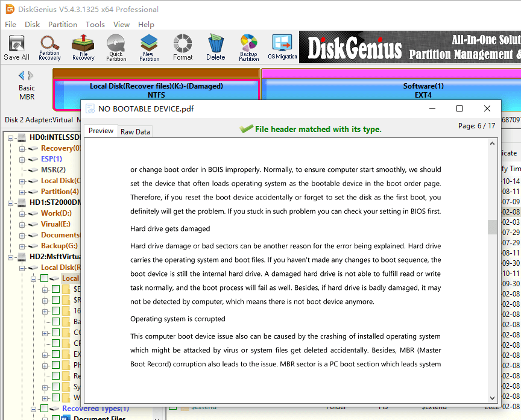The image size is (521, 420).
Task: Go to the previous disk with left arrow
Action: point(21,75)
